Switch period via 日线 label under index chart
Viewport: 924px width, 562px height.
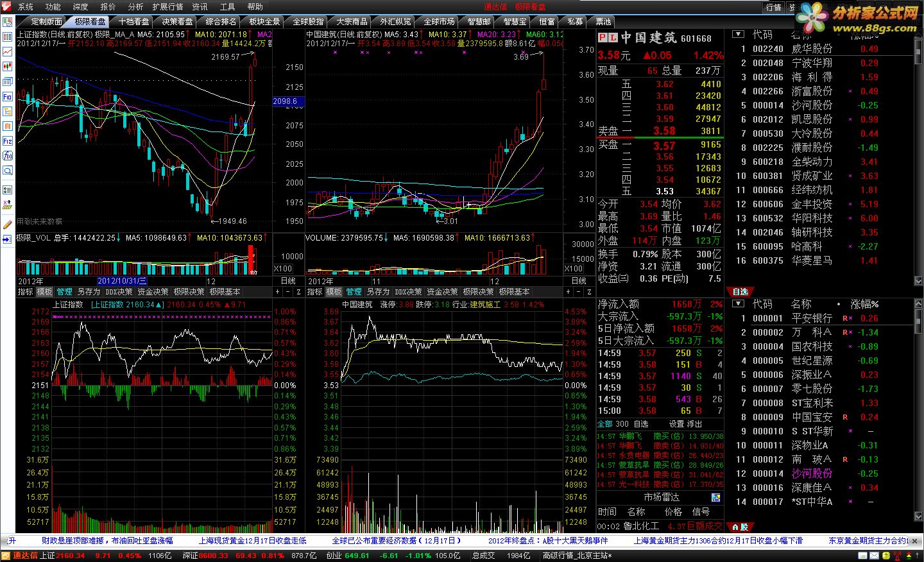(x=288, y=281)
